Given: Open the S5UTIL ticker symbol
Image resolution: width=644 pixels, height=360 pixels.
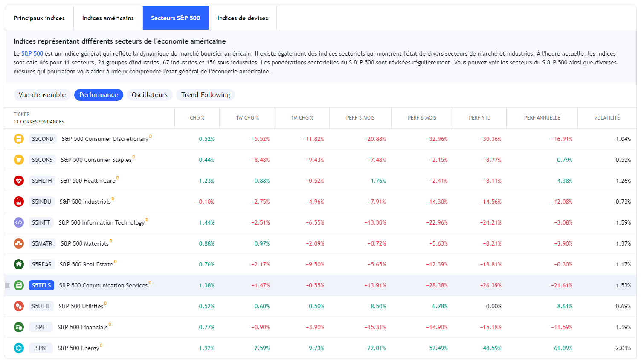Looking at the screenshot, I should 41,306.
